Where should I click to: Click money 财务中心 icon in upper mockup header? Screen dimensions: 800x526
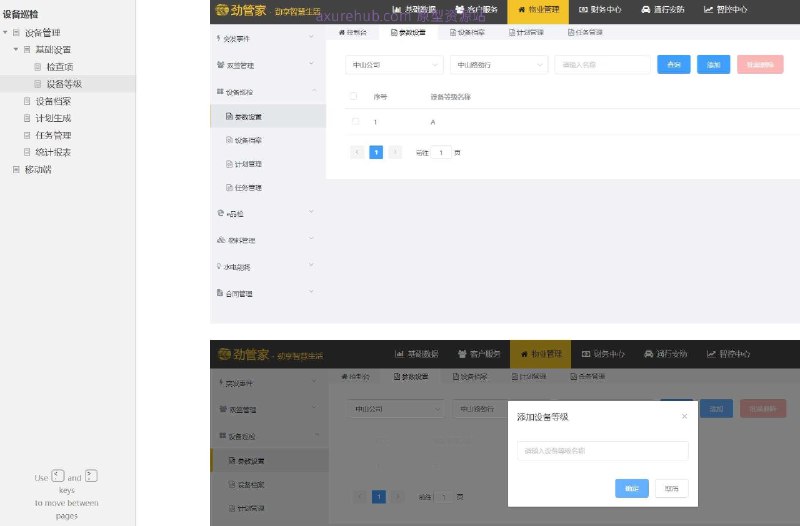(x=583, y=9)
